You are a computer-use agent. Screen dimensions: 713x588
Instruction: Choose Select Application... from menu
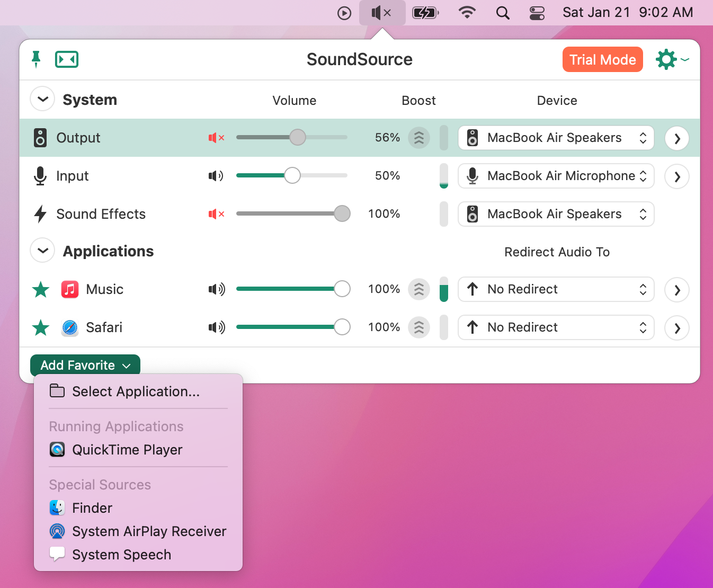(x=138, y=391)
